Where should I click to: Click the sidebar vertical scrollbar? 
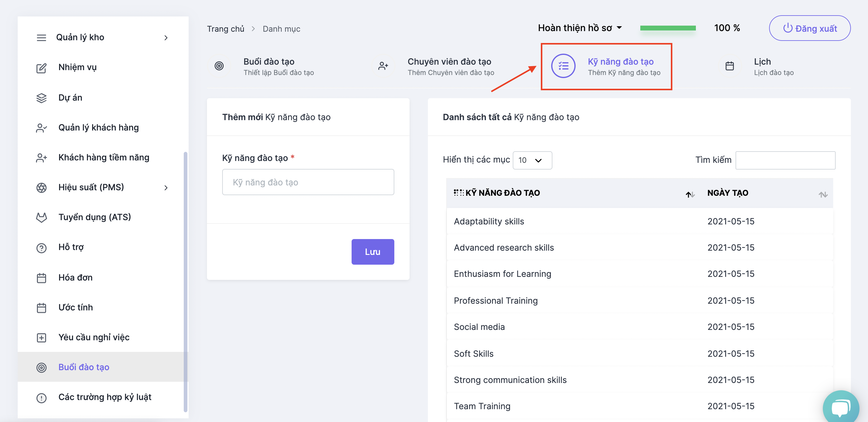[x=185, y=282]
